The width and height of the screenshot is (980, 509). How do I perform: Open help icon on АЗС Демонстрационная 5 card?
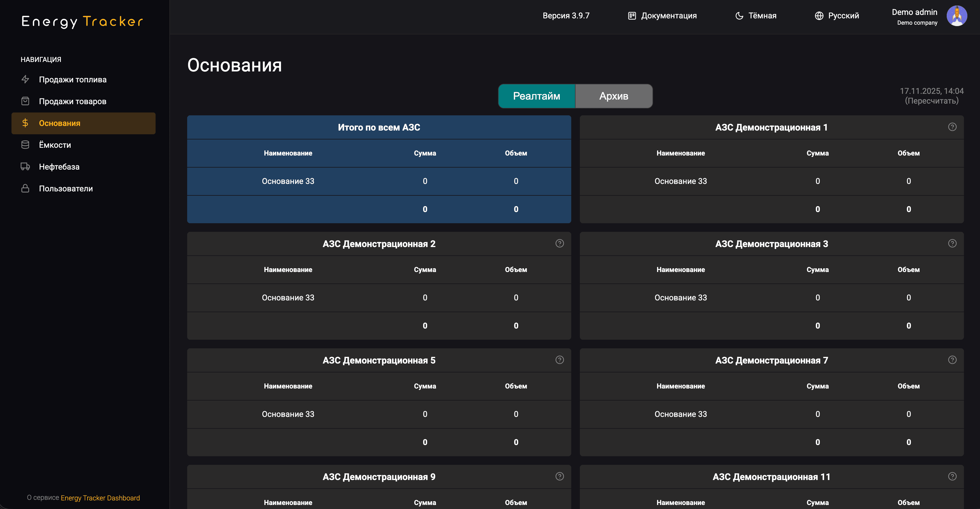[x=559, y=360]
